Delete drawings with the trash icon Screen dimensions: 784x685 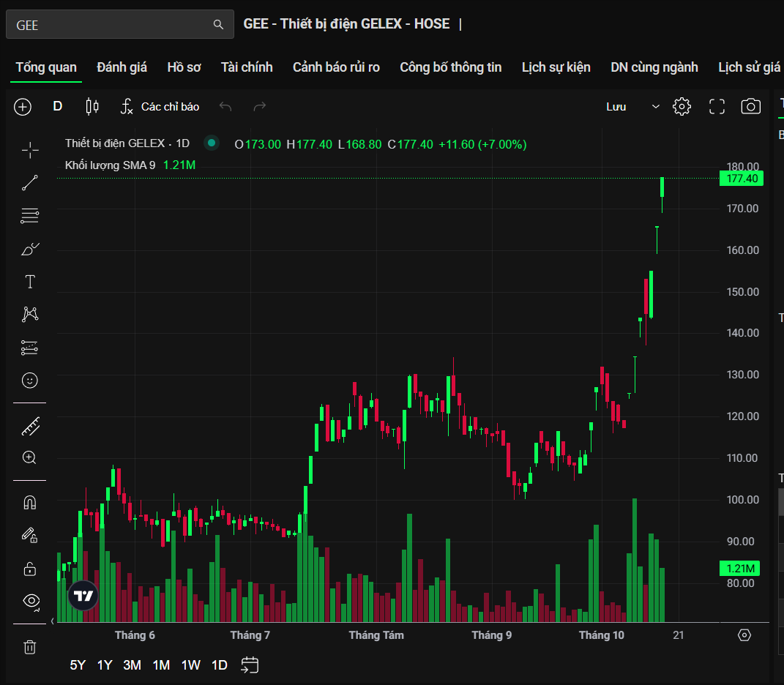[x=30, y=647]
